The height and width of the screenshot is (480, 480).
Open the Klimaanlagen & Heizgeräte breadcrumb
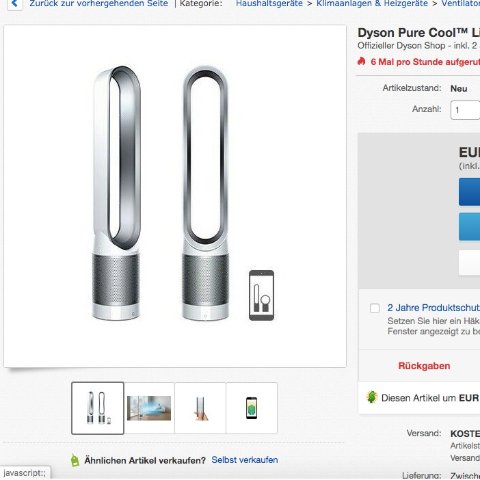tap(372, 4)
